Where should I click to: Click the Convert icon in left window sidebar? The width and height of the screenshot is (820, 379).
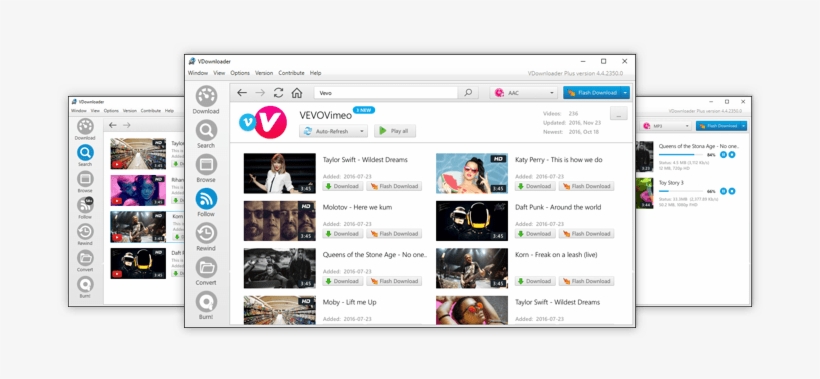pos(85,258)
